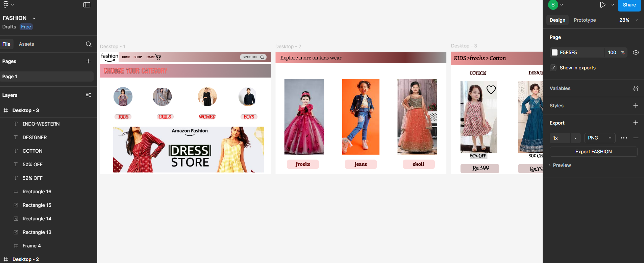Image resolution: width=644 pixels, height=263 pixels.
Task: Add a style with plus icon
Action: [636, 106]
